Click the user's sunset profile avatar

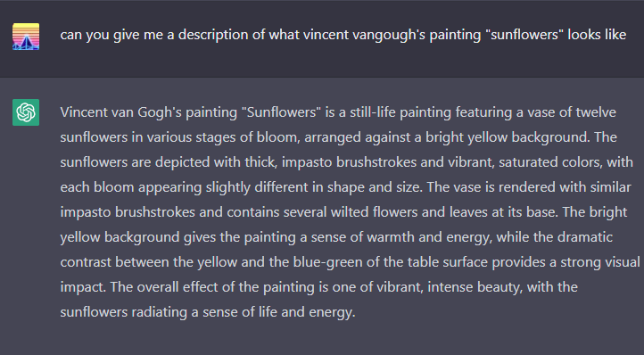point(26,37)
